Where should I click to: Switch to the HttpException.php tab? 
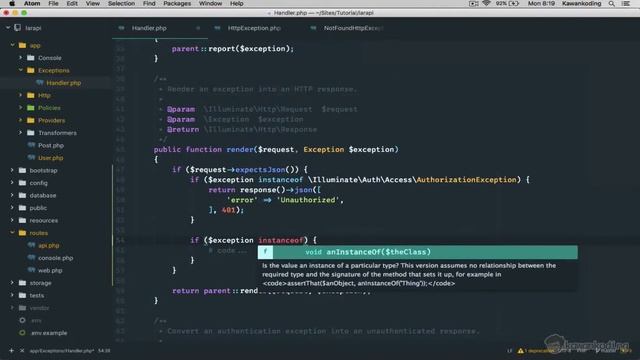pos(256,28)
